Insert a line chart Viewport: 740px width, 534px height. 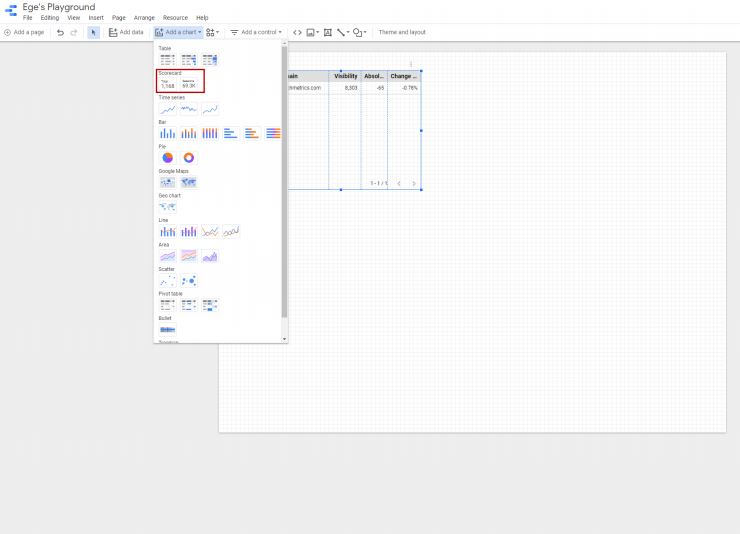coord(210,232)
